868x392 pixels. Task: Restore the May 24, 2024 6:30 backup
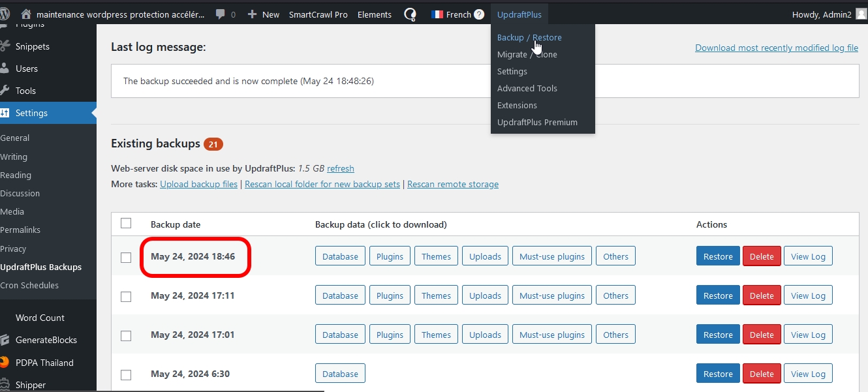coord(718,374)
